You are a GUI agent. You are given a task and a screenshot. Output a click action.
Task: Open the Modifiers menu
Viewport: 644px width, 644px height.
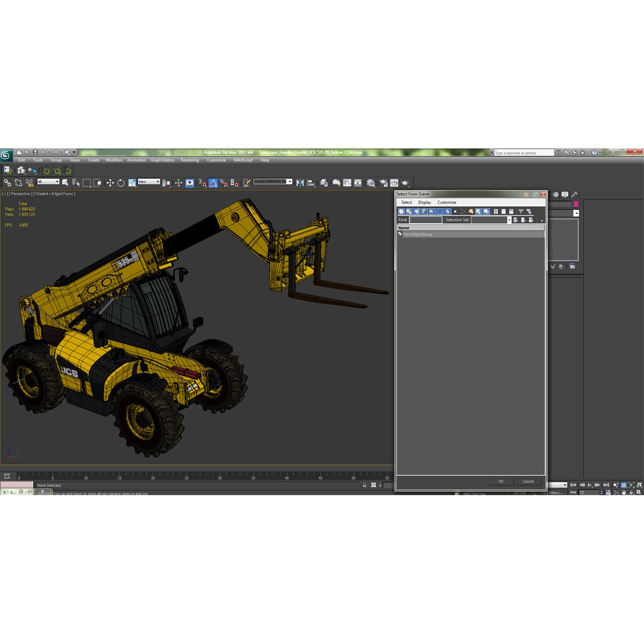click(x=114, y=160)
